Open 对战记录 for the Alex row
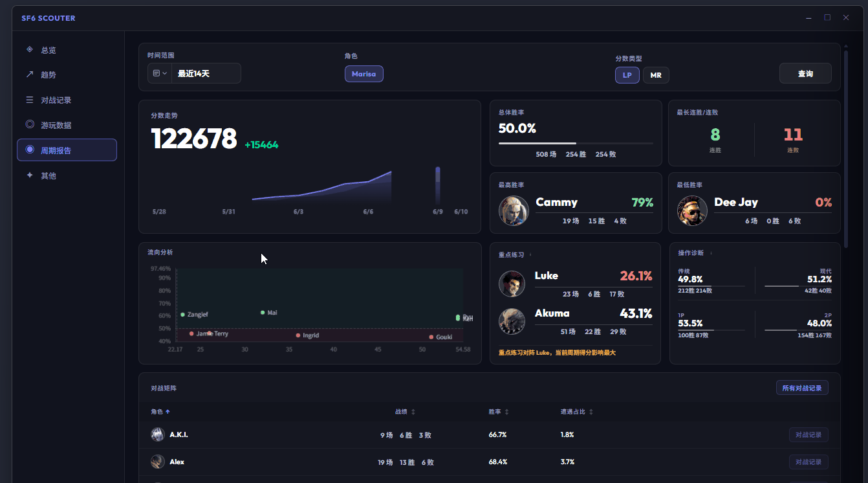 [x=808, y=462]
